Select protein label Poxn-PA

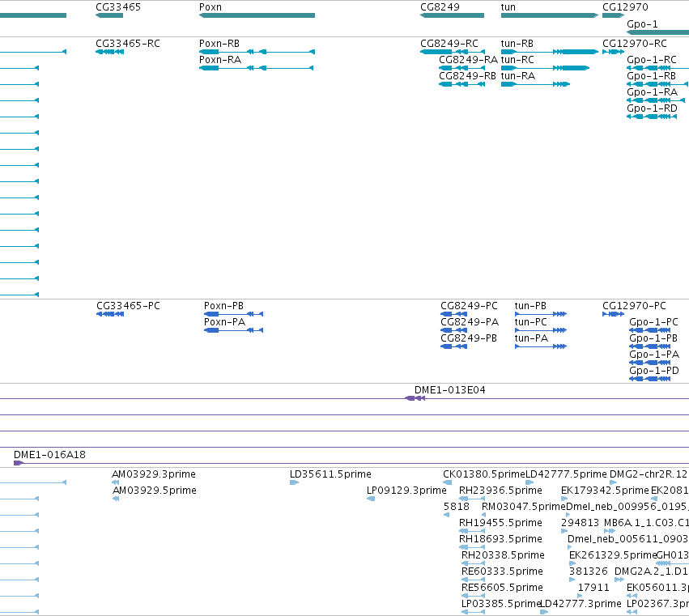[224, 322]
